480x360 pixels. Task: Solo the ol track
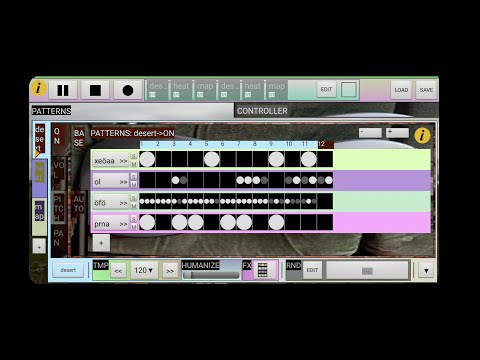tap(133, 177)
